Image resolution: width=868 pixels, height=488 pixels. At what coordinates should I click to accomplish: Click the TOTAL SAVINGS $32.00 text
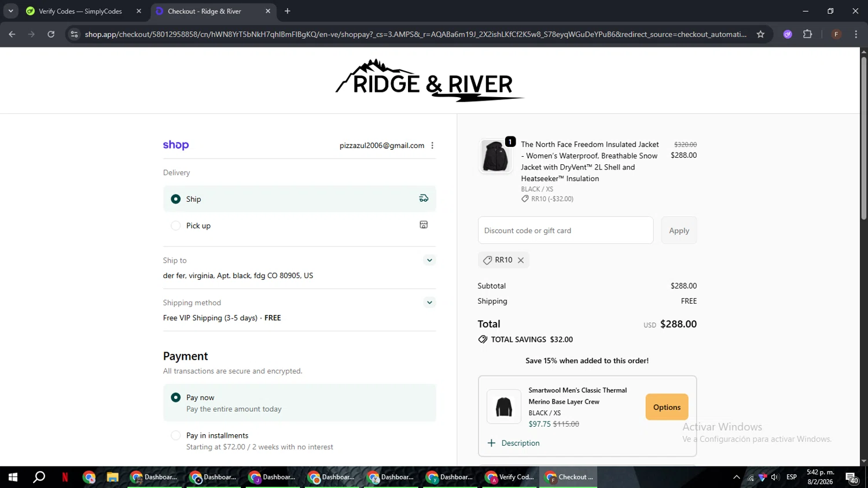pyautogui.click(x=532, y=339)
